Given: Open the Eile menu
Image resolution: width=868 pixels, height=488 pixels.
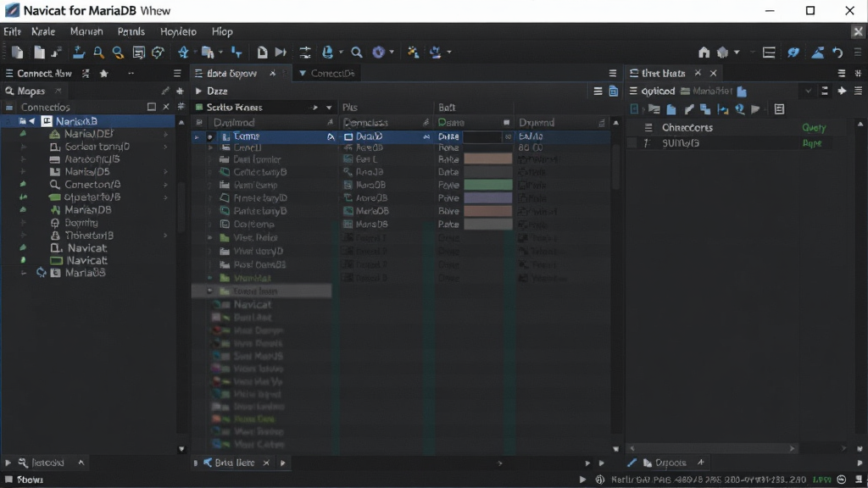Looking at the screenshot, I should (12, 31).
